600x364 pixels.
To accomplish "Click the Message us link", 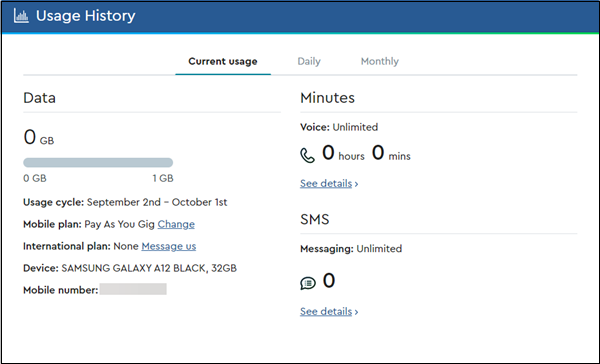I will tap(169, 246).
